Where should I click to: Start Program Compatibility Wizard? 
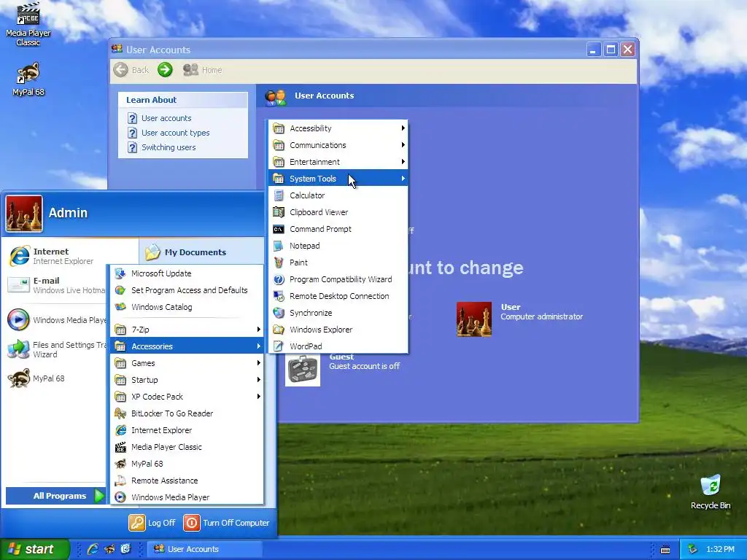(338, 279)
